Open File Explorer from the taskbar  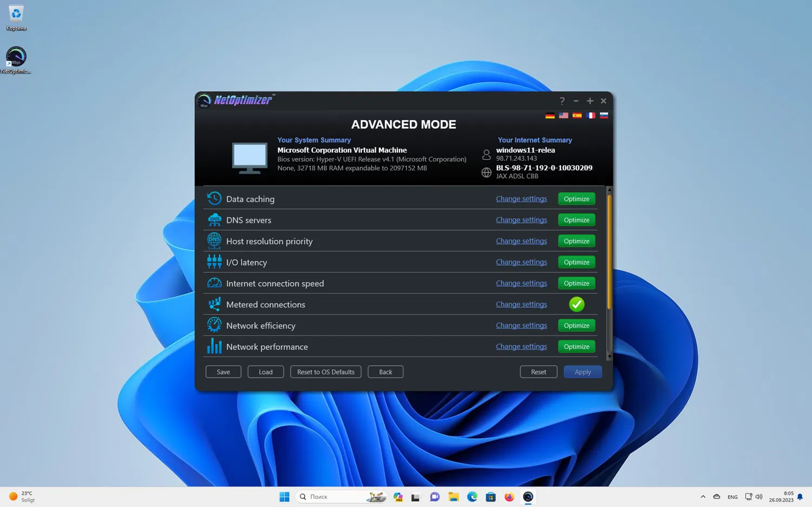pyautogui.click(x=454, y=497)
